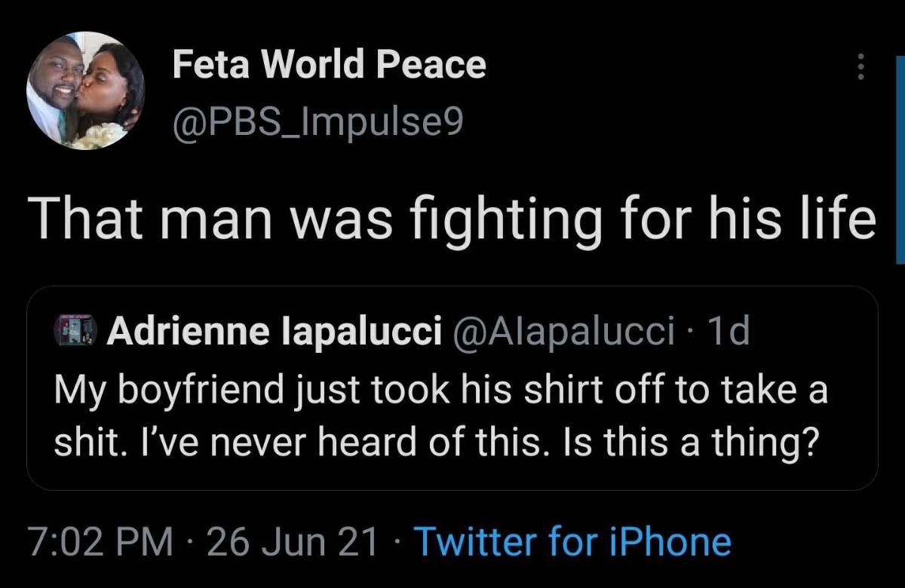Click the 7:02 PM tweet time

101,542
